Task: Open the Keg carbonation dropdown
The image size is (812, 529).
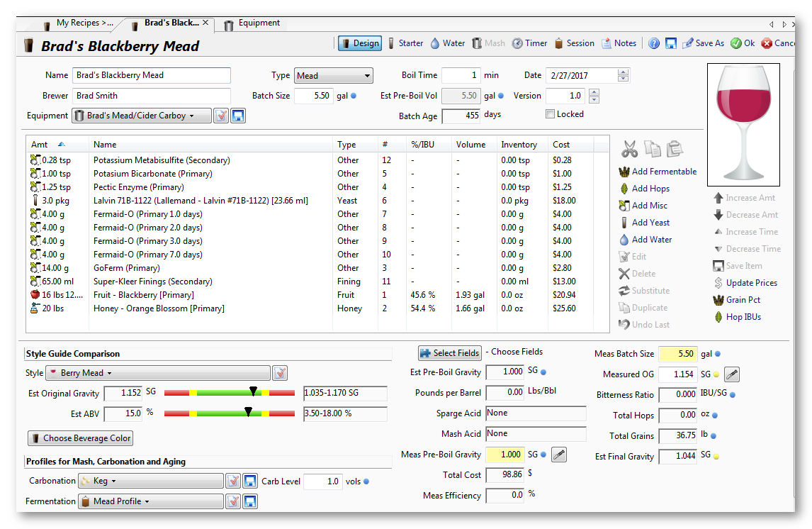Action: tap(151, 481)
